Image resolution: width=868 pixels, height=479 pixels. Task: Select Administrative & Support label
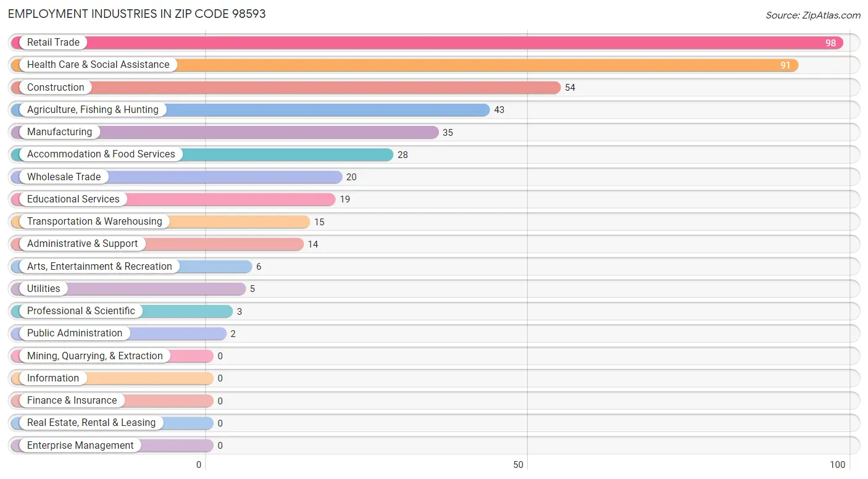(x=82, y=244)
